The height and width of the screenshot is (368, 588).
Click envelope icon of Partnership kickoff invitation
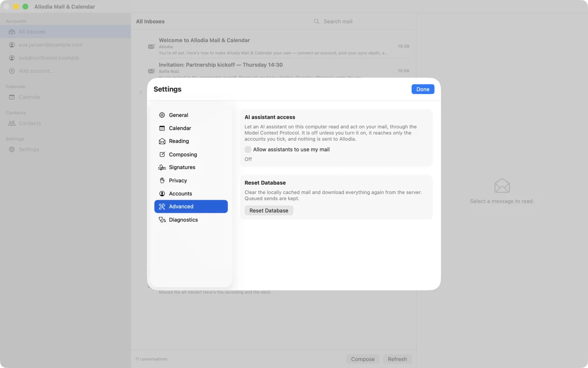151,71
